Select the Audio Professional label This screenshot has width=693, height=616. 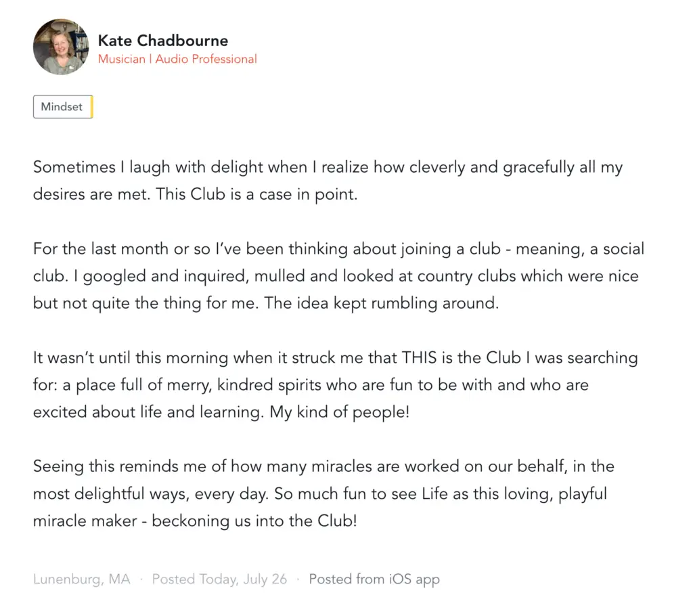[206, 60]
